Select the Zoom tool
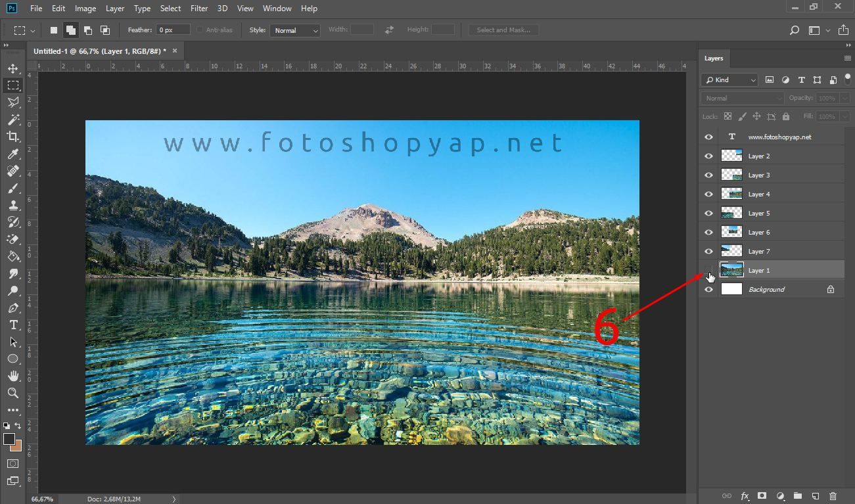 click(12, 393)
